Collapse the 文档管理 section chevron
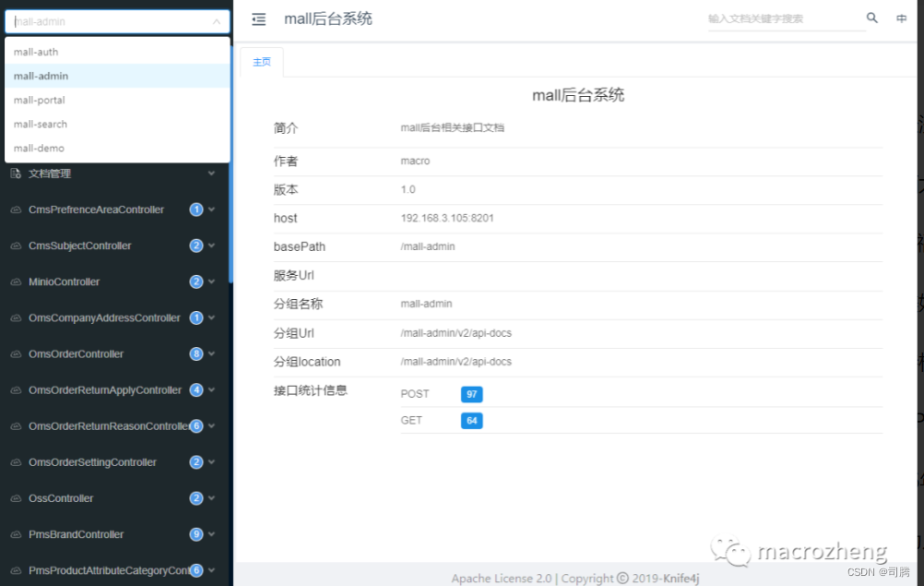924x586 pixels. (x=212, y=173)
